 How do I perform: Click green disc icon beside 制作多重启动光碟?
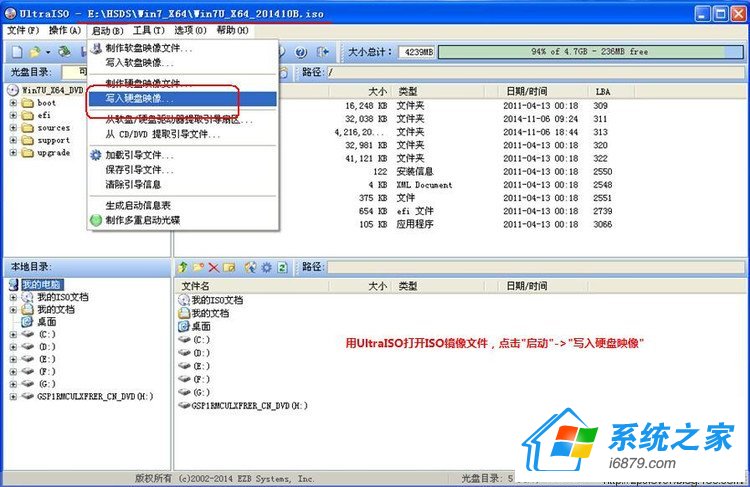pyautogui.click(x=96, y=220)
